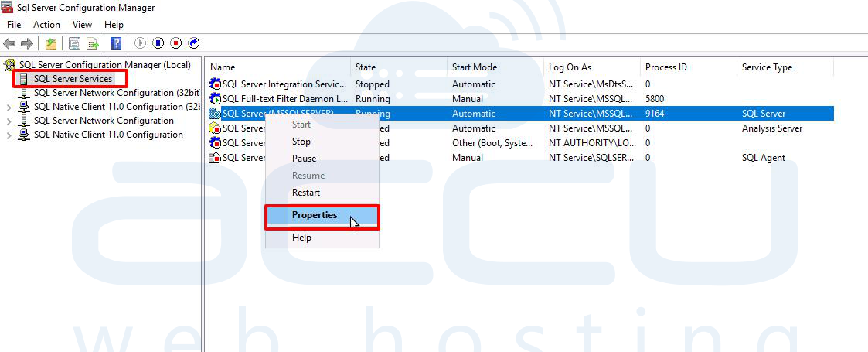Open the File menu
The height and width of the screenshot is (352, 868).
[14, 25]
